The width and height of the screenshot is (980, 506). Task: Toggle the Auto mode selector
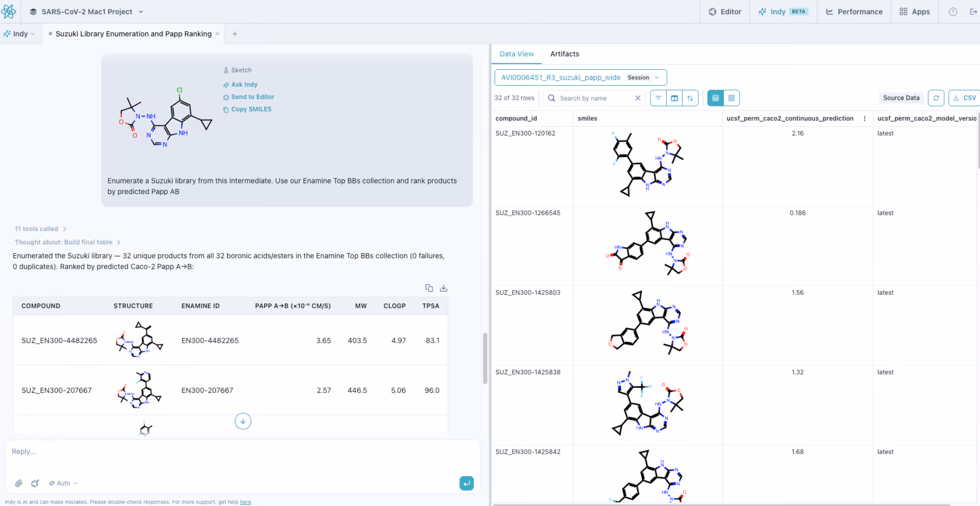[x=63, y=483]
